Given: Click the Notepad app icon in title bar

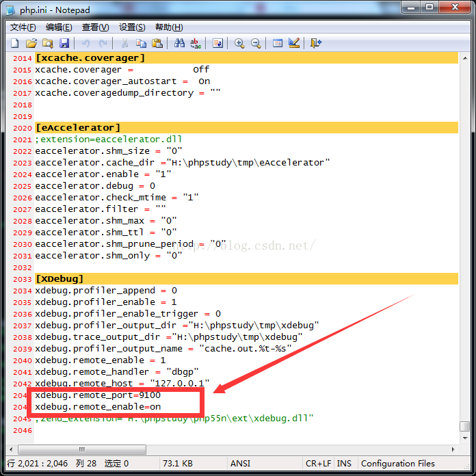Looking at the screenshot, I should pos(11,10).
